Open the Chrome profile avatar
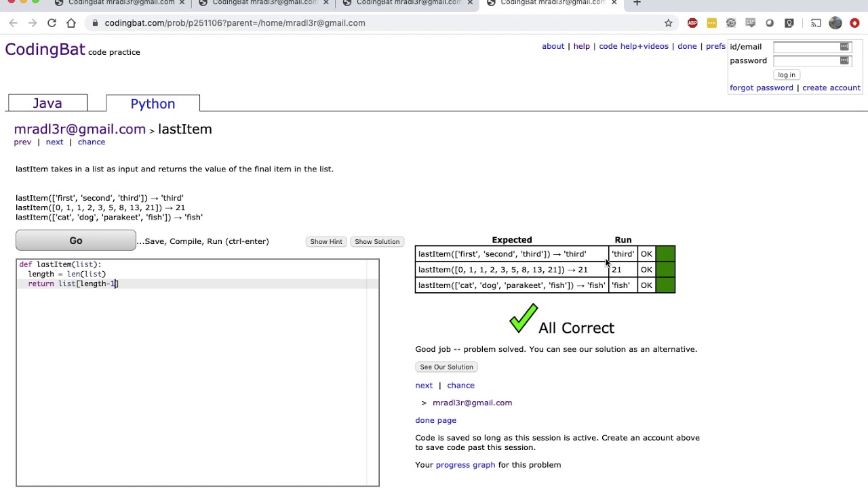The height and width of the screenshot is (488, 868). click(835, 23)
